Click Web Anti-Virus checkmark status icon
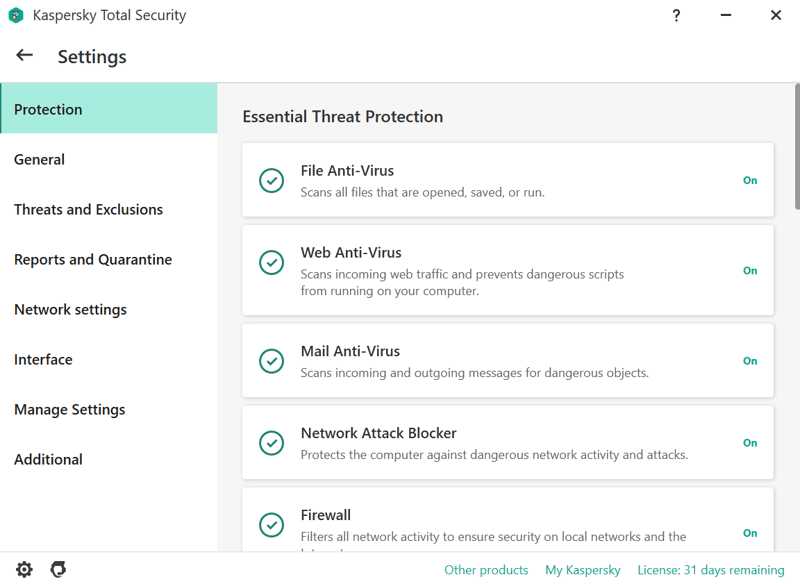Viewport: 800px width, 584px height. coord(271,263)
